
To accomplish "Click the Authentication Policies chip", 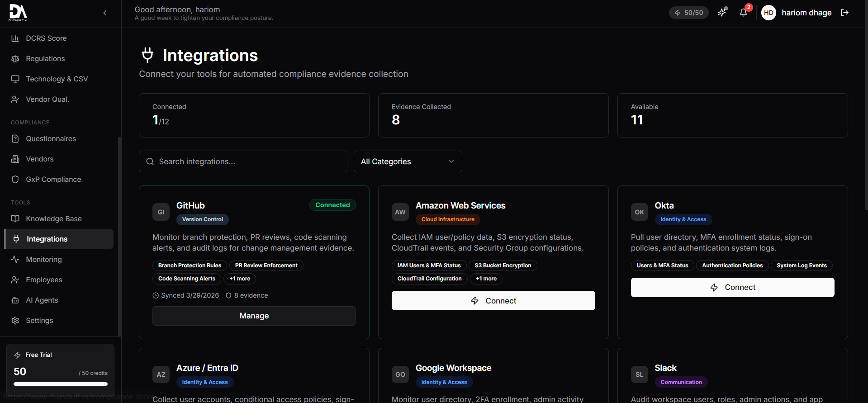I will point(732,266).
